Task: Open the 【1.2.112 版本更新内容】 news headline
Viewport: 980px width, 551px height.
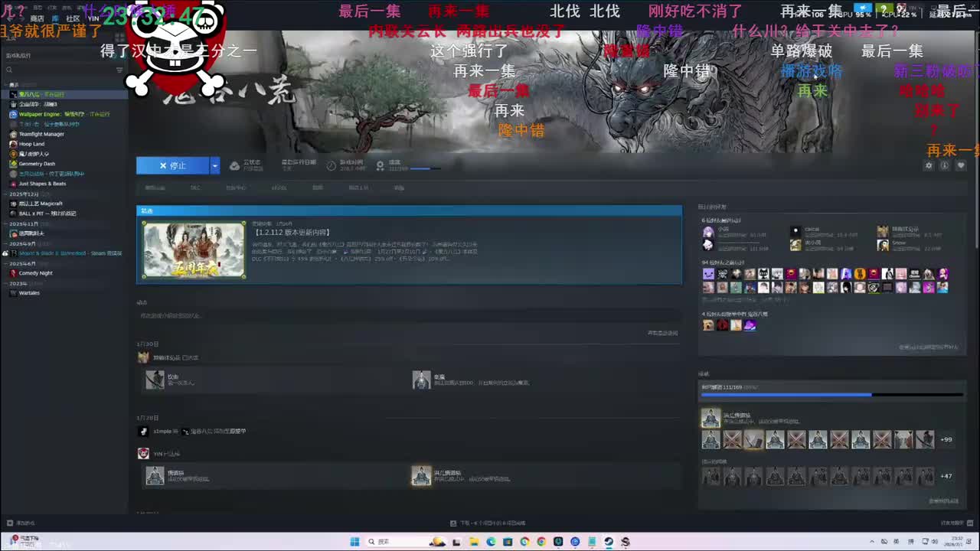Action: click(x=292, y=232)
